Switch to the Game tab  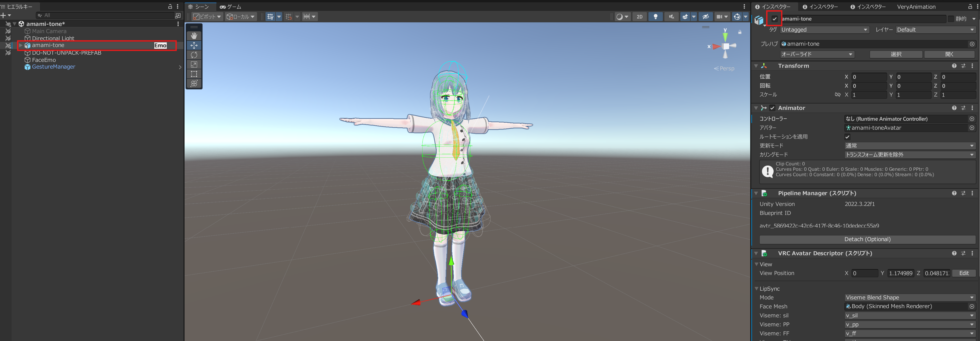pyautogui.click(x=230, y=6)
